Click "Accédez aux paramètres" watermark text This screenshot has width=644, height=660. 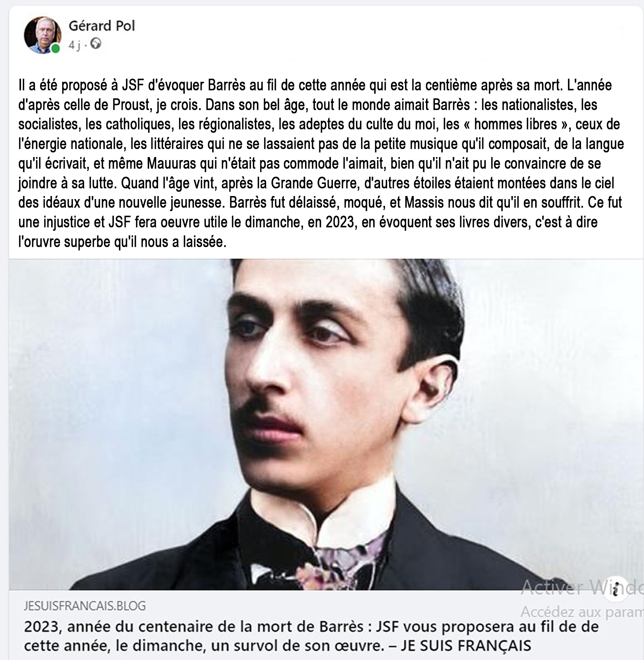click(x=582, y=612)
